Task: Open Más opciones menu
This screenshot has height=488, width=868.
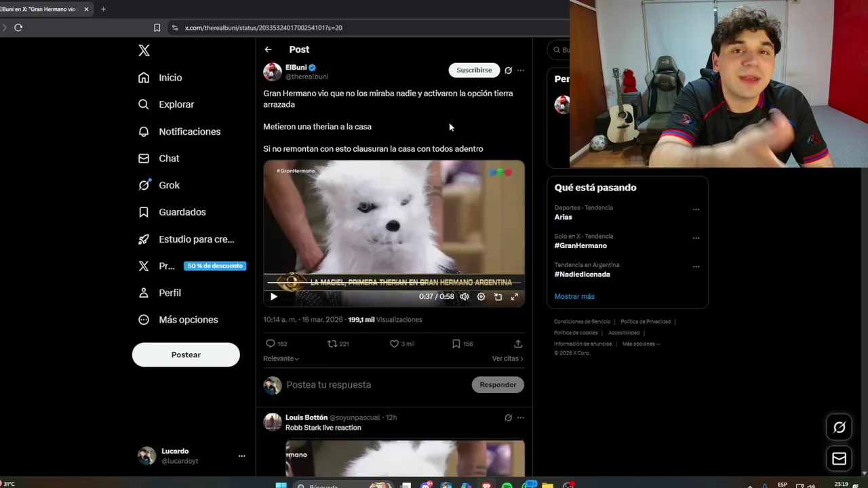Action: coord(178,320)
